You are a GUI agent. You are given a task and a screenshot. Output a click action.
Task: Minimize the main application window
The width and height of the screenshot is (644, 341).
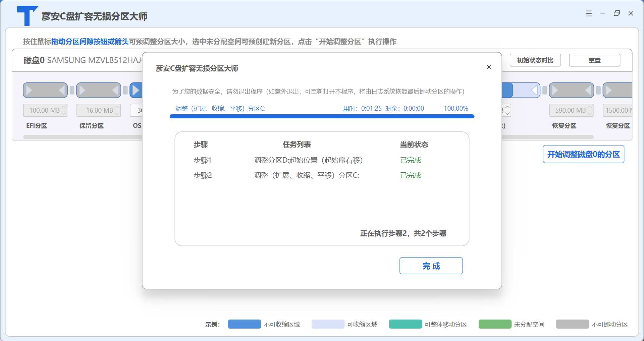click(x=603, y=13)
